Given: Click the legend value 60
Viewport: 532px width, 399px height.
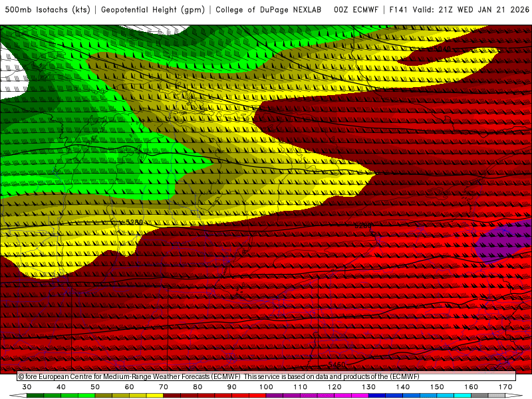Looking at the screenshot, I should (129, 387).
